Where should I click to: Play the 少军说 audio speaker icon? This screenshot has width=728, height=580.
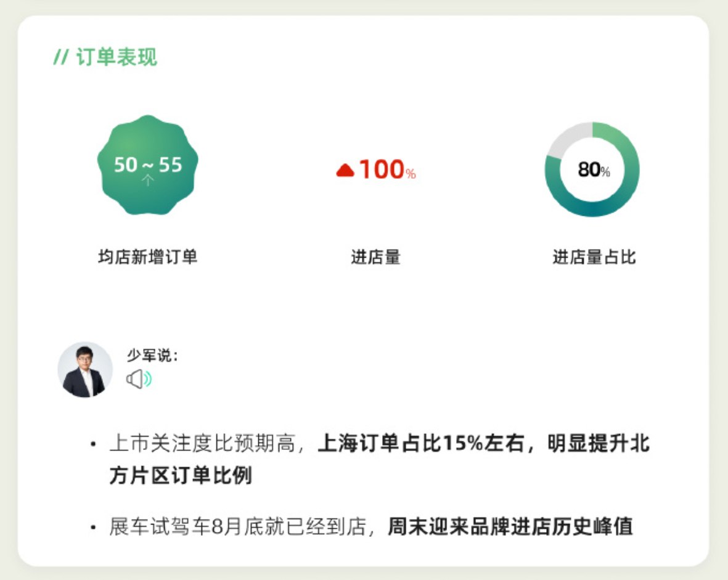(139, 379)
